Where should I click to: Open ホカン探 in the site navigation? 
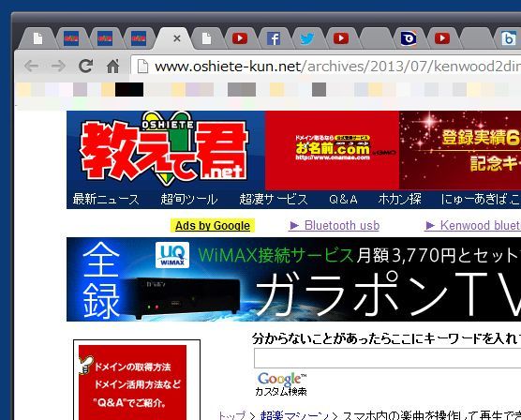click(400, 199)
